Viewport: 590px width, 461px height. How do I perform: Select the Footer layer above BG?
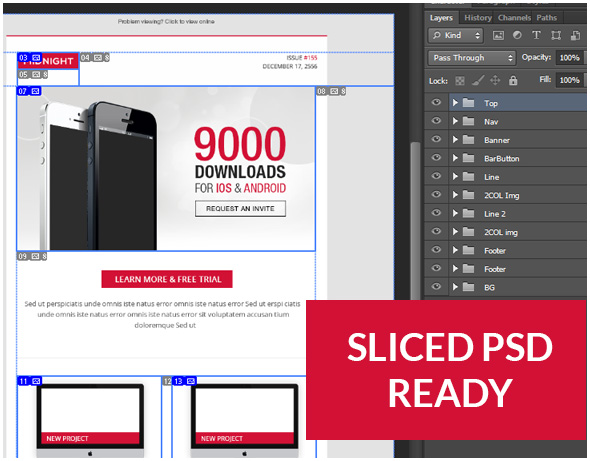518,269
